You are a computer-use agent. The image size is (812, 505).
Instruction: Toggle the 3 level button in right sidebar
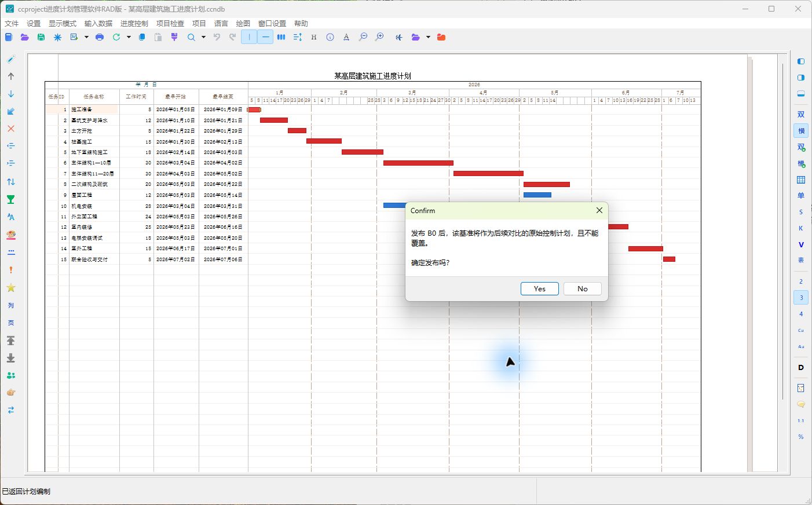pos(801,298)
